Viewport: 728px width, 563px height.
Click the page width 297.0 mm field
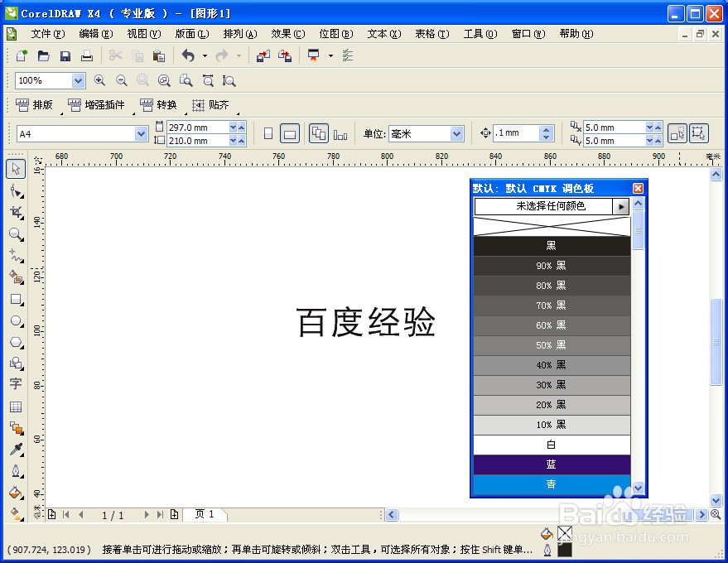coord(198,128)
